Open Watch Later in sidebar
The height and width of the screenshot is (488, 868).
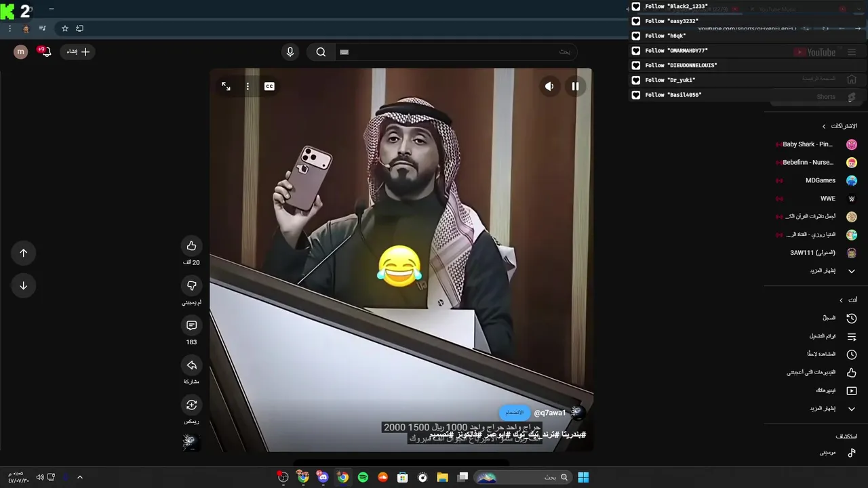(x=831, y=354)
